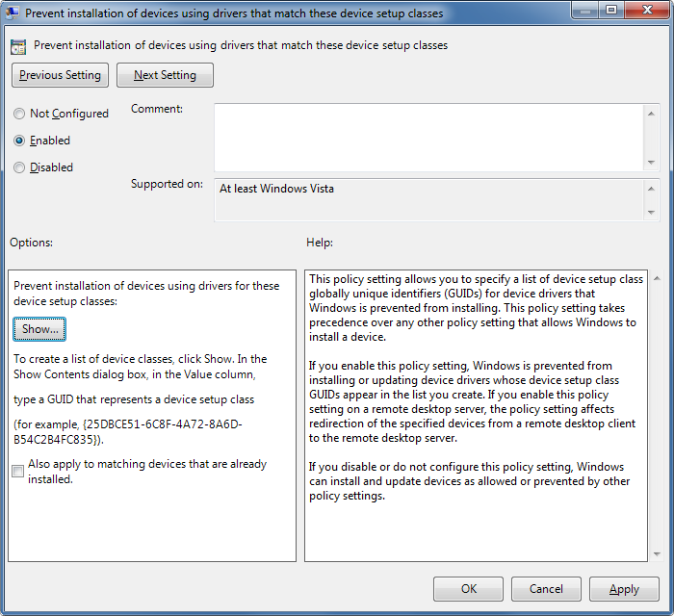Click inside the Comment text box
The image size is (674, 616).
point(429,138)
